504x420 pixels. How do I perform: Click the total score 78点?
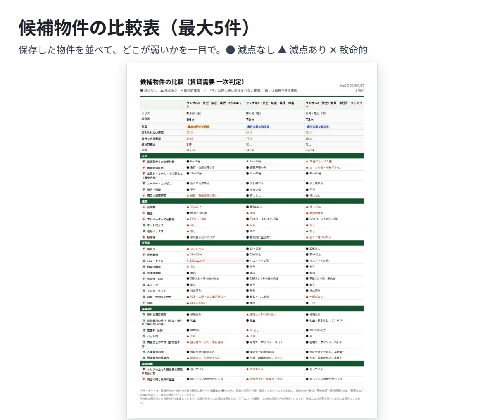310,120
